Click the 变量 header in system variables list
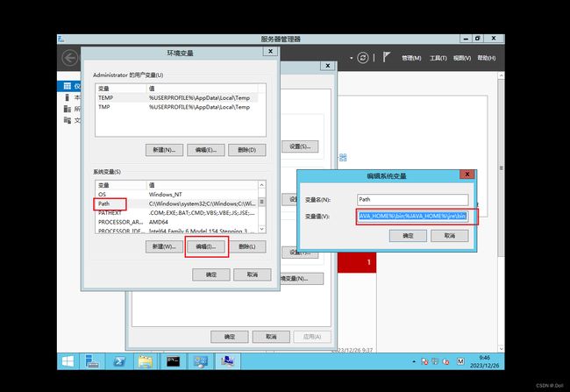This screenshot has height=392, width=570. coord(121,185)
